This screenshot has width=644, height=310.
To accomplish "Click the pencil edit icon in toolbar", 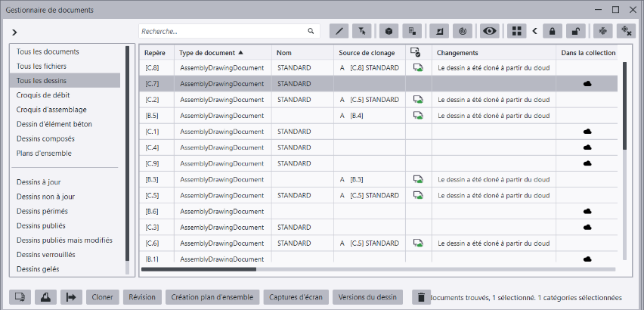I will [339, 31].
